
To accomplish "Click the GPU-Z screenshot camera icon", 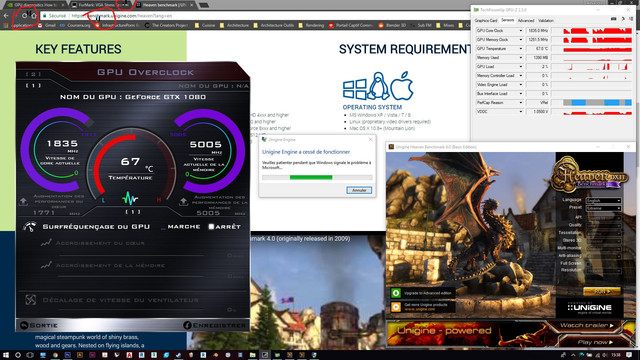I will click(x=614, y=19).
